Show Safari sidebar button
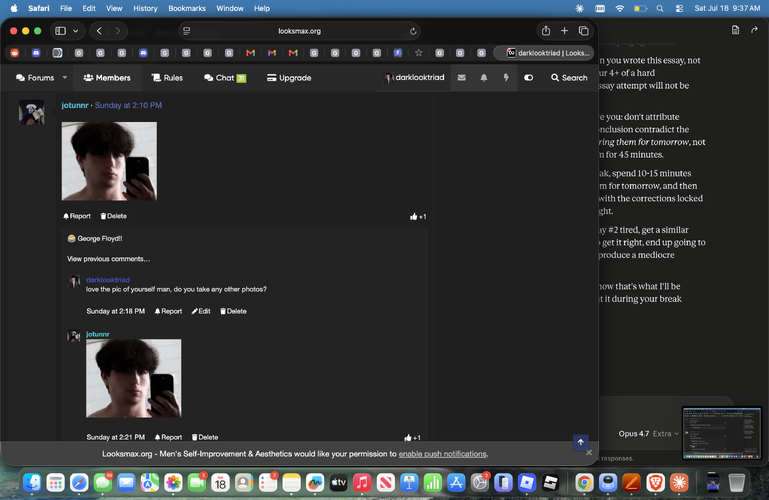This screenshot has height=500, width=769. click(60, 31)
